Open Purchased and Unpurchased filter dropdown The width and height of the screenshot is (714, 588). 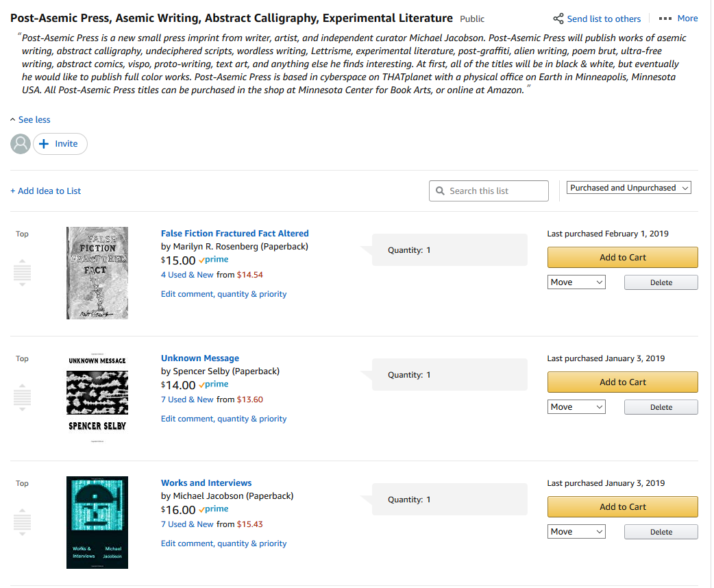click(x=629, y=188)
